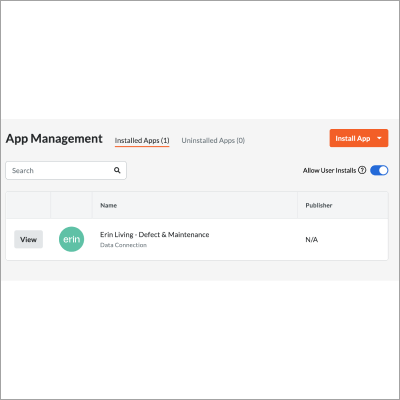The image size is (400, 400).
Task: Click the Data Connection subtitle text
Action: 123,245
